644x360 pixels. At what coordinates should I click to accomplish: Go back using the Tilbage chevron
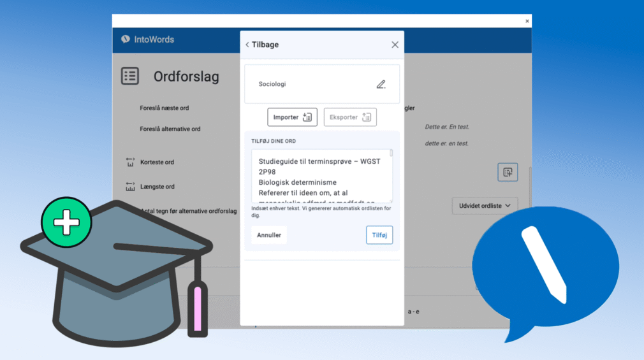[x=247, y=45]
